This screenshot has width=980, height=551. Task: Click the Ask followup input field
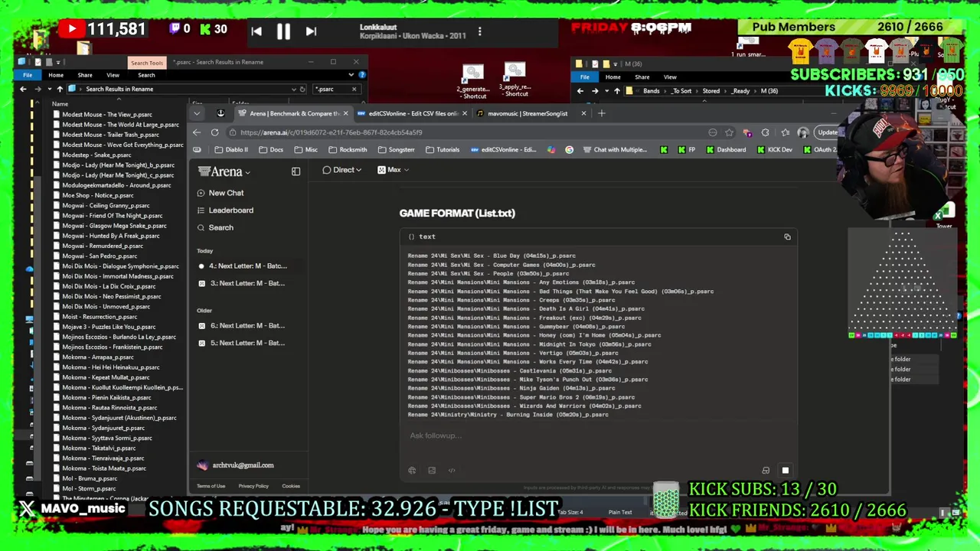point(597,436)
